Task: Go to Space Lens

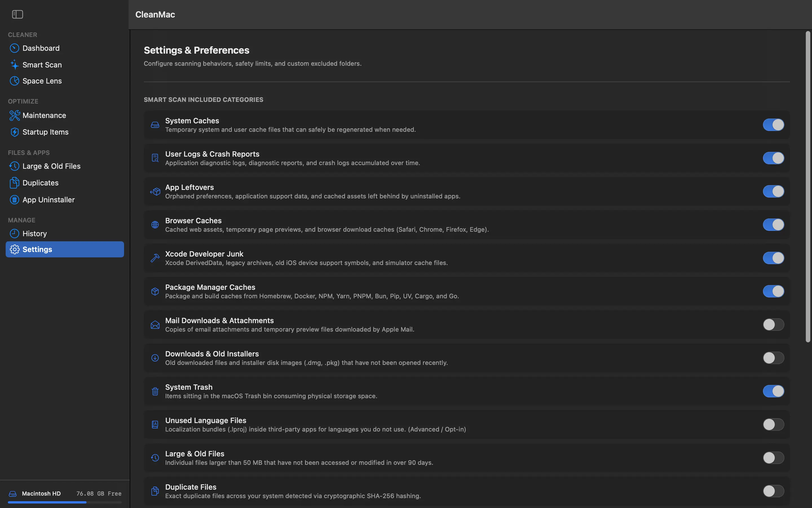Action: (x=65, y=81)
